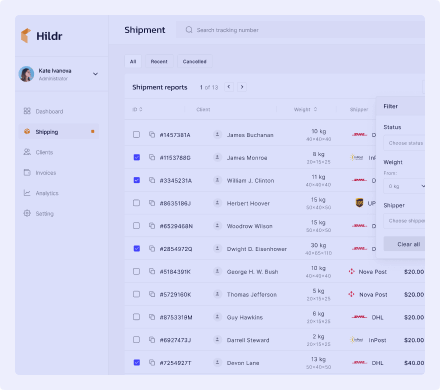The height and width of the screenshot is (390, 440).
Task: Open Analytics chart icon in sidebar
Action: coord(27,193)
